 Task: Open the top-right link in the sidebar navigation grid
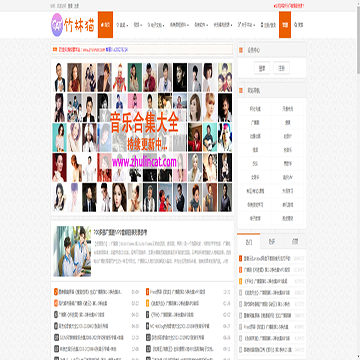pyautogui.click(x=287, y=109)
